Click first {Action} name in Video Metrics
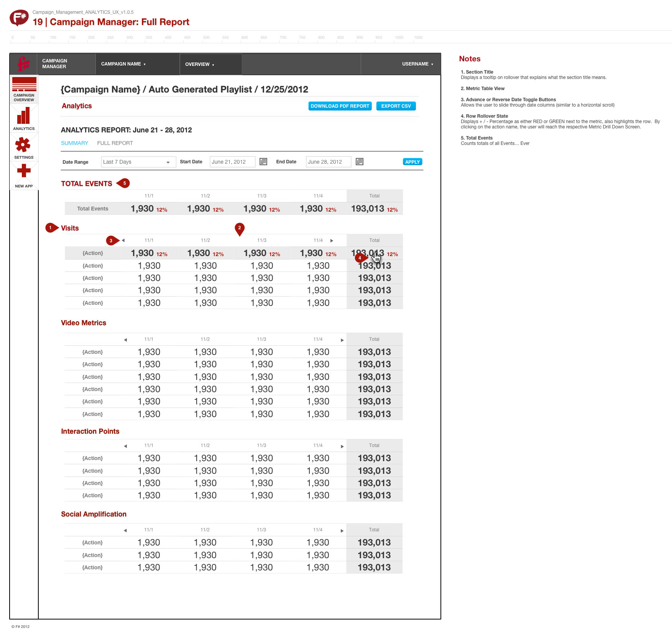Screen dimensions: 672x636 (92, 352)
